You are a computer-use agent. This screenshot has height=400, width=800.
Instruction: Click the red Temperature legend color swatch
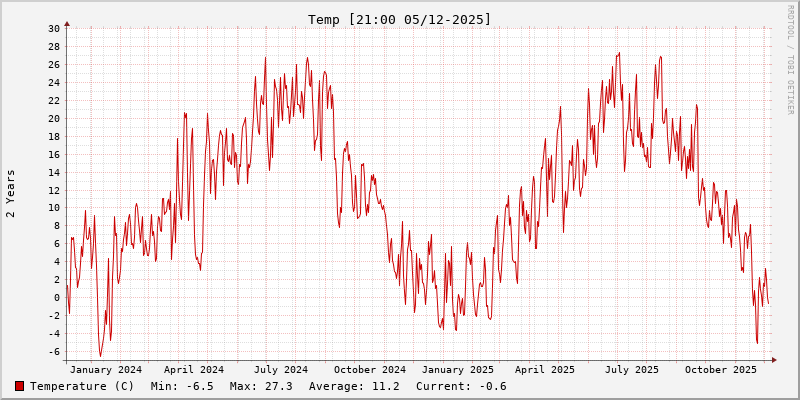pyautogui.click(x=19, y=386)
